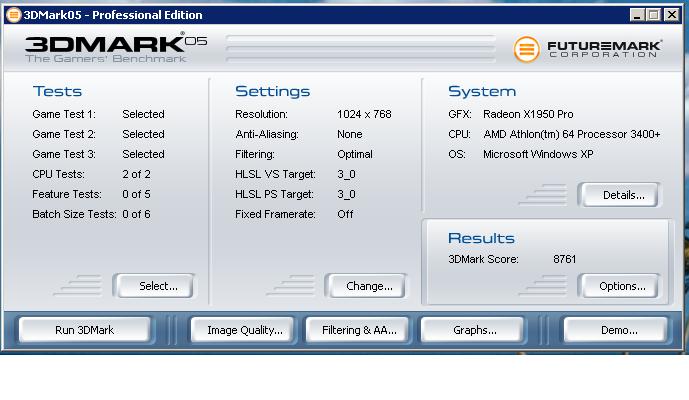Open Filtering & AA... tool

coord(358,330)
